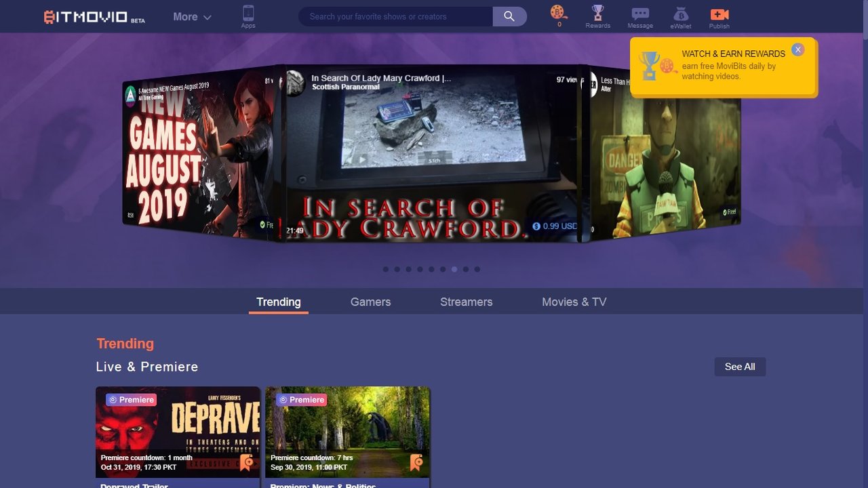Open the Rewards trophy icon
Image resolution: width=868 pixels, height=488 pixels.
[597, 16]
